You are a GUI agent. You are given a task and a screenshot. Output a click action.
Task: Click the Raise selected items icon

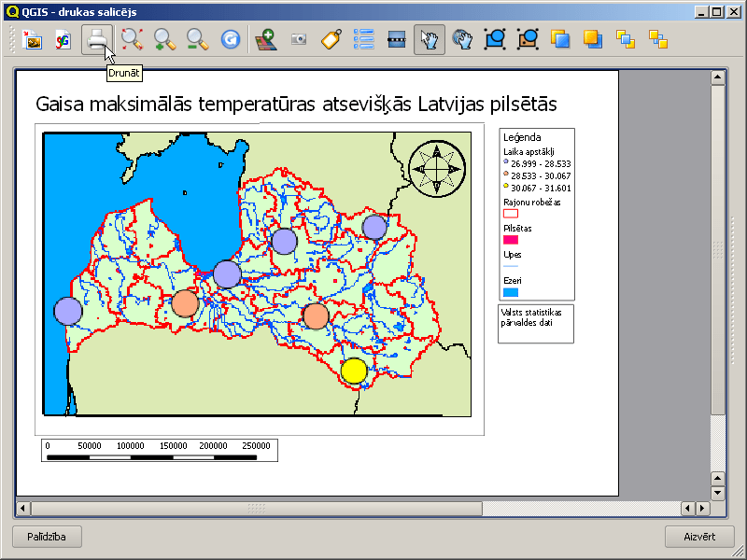560,39
